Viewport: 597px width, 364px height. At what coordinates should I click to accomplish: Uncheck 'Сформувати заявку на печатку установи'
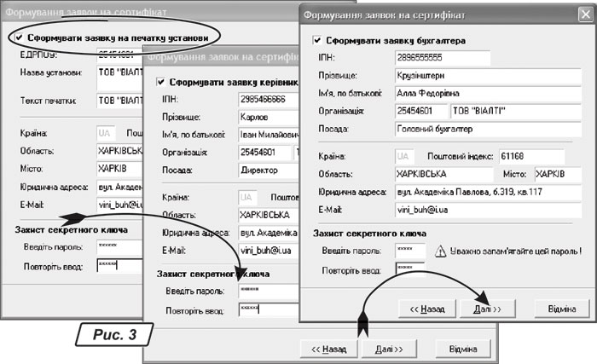pos(17,38)
